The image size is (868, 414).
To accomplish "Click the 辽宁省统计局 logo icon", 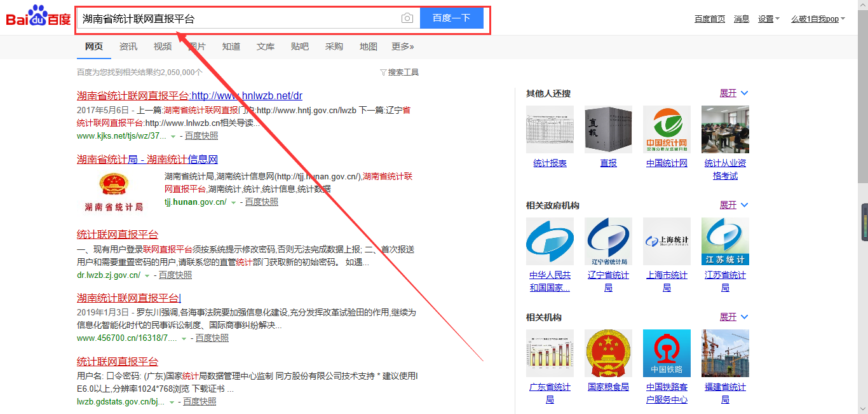I will 608,242.
